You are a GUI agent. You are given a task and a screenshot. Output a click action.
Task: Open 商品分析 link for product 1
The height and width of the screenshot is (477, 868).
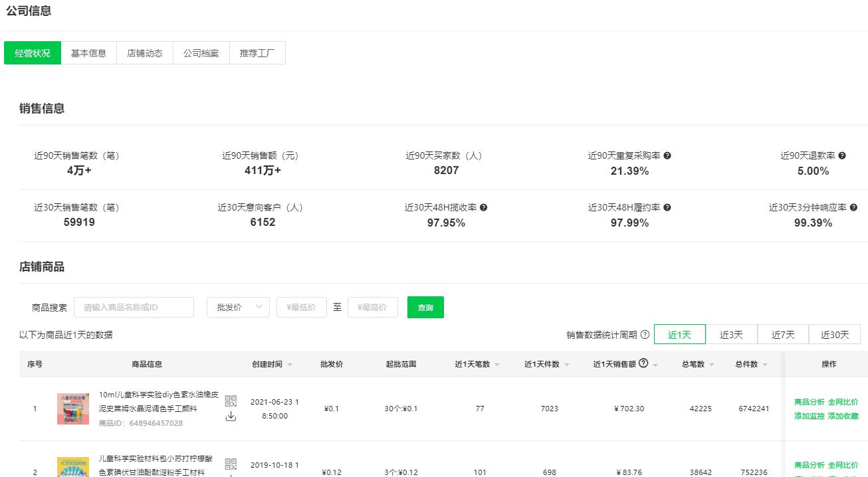coord(809,402)
